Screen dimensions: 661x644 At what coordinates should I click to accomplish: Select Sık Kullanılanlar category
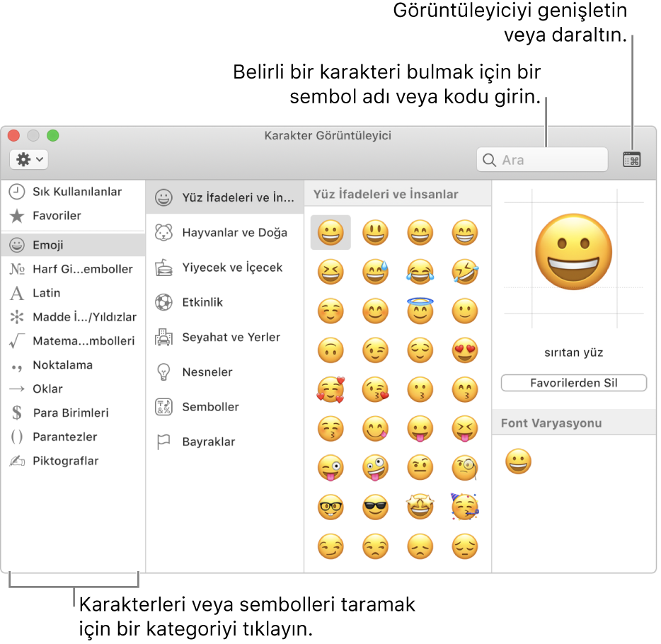tap(73, 192)
